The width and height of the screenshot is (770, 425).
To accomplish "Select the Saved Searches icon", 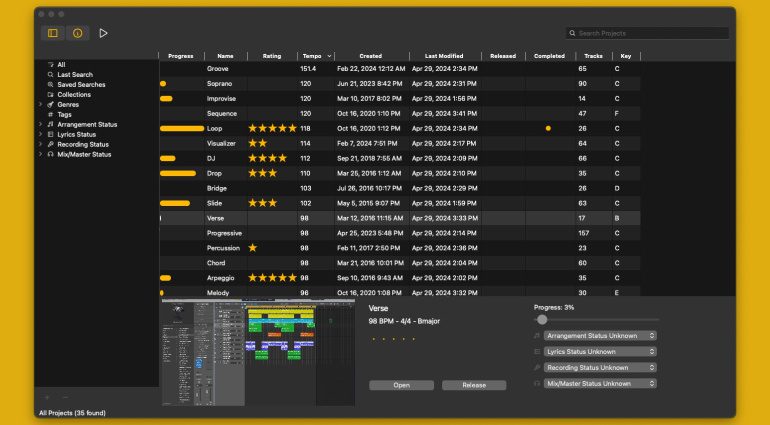I will pyautogui.click(x=50, y=84).
